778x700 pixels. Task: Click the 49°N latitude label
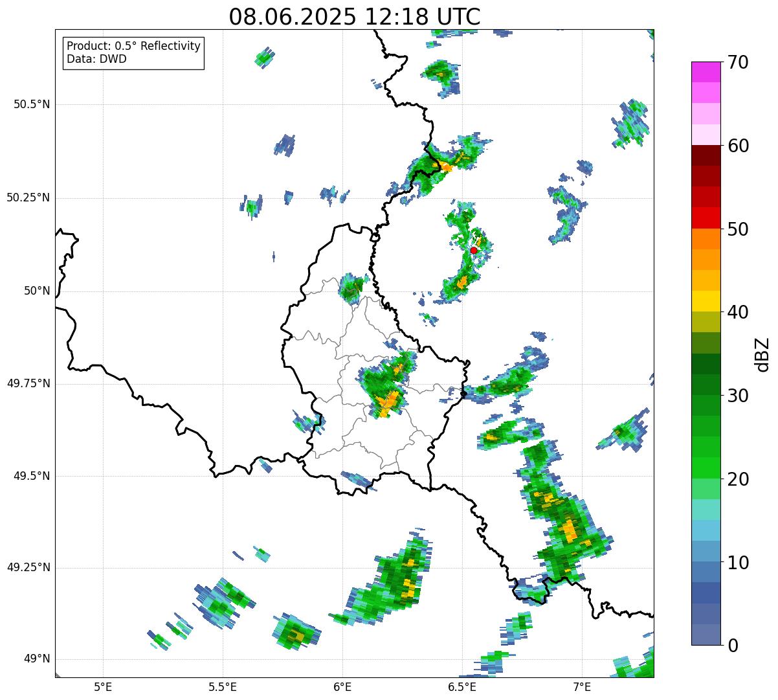(37, 659)
